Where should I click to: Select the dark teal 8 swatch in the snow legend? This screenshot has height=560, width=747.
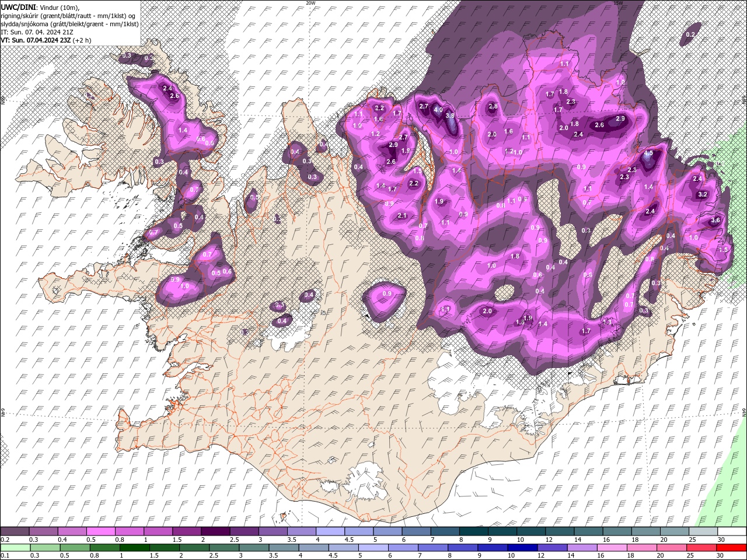[x=473, y=531]
